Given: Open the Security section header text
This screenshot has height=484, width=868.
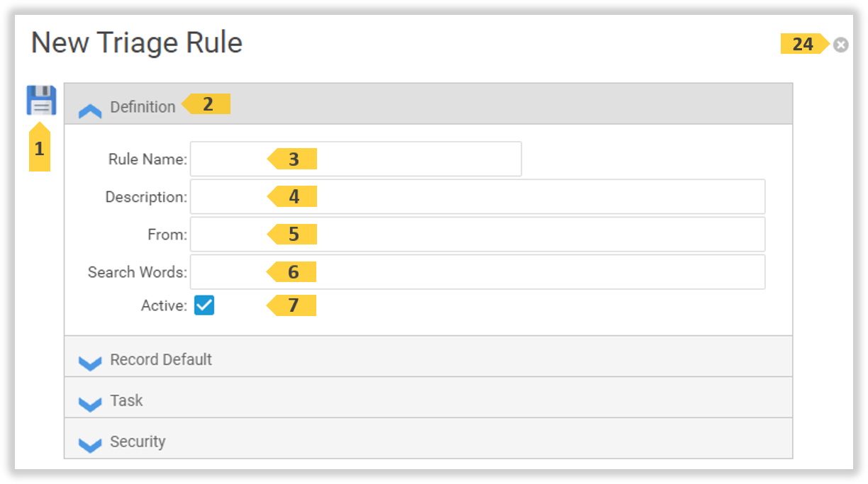Looking at the screenshot, I should point(138,442).
